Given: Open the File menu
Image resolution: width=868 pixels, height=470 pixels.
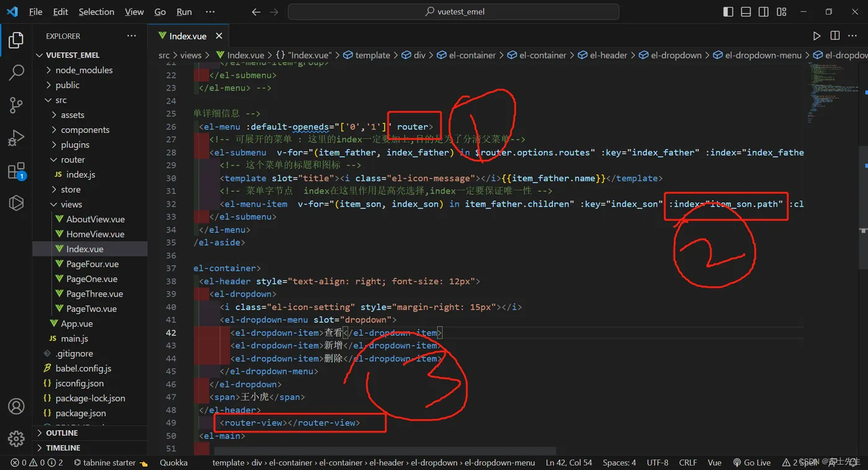Looking at the screenshot, I should tap(35, 12).
